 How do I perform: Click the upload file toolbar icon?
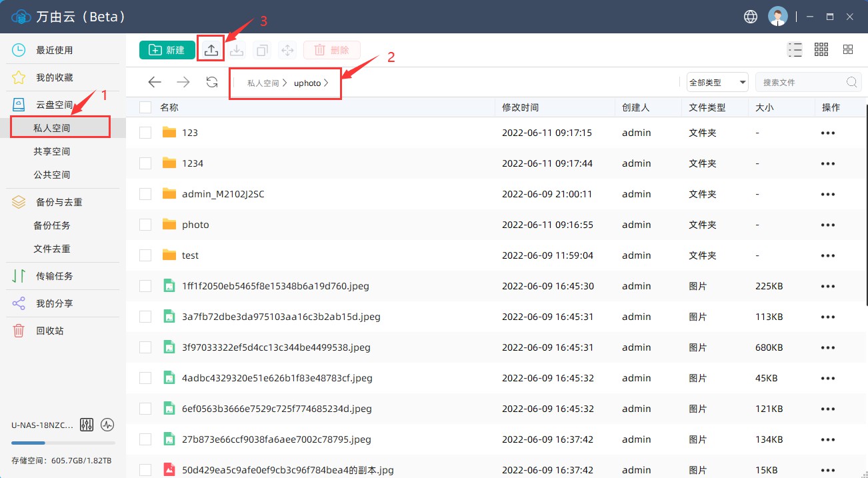pyautogui.click(x=211, y=50)
